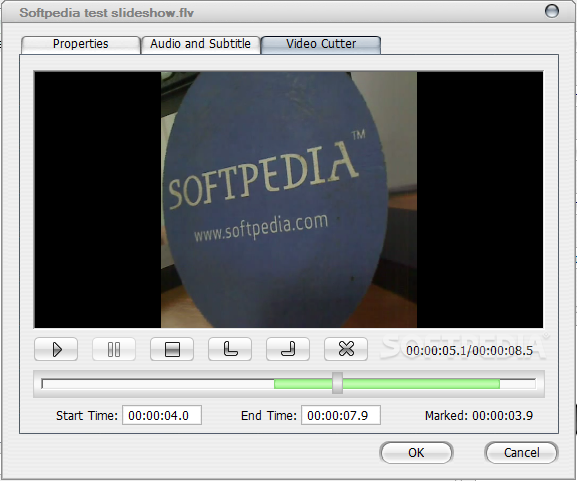Screen dimensions: 577x481
Task: Click the seek slider handle
Action: tap(337, 383)
